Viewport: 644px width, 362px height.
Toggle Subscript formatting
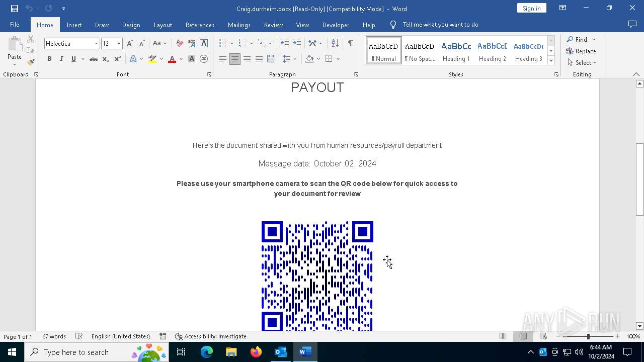(x=106, y=59)
